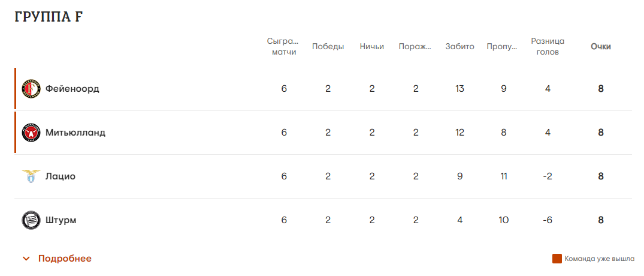The image size is (644, 276).
Task: Click the Lazio eagle crest icon
Action: (x=31, y=176)
